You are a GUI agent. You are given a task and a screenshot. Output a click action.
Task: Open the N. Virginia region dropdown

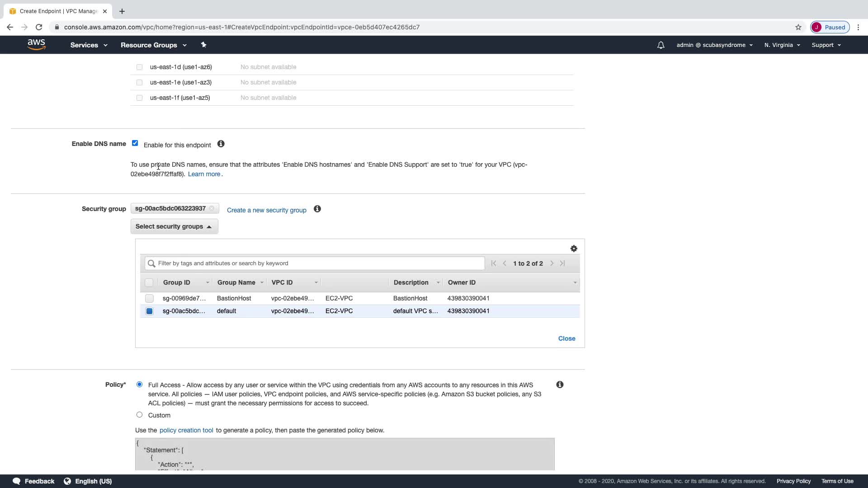tap(782, 45)
